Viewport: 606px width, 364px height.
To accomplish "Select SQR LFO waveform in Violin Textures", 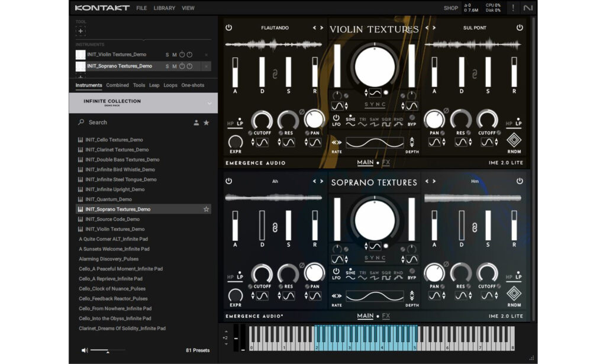I will pyautogui.click(x=386, y=122).
